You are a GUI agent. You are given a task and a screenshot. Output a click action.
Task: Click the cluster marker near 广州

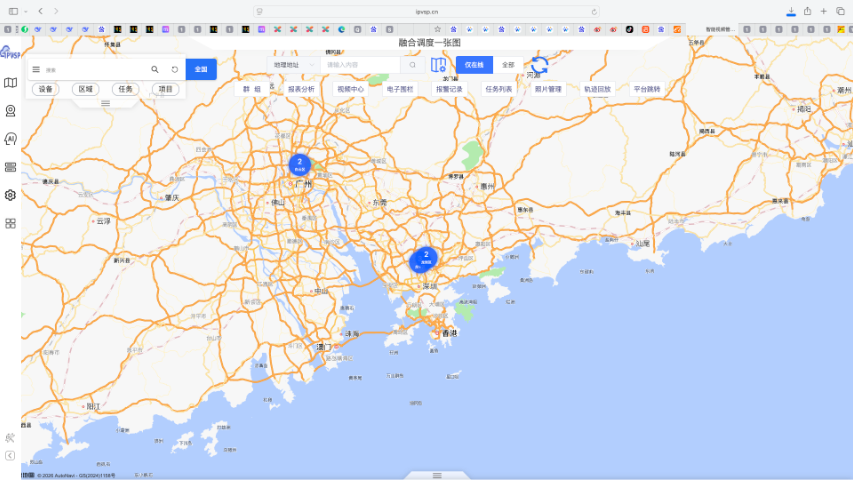click(x=299, y=163)
